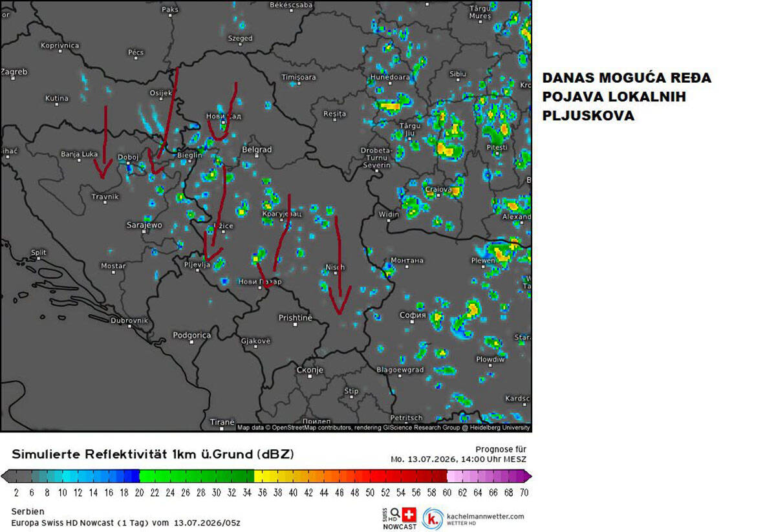Viewport: 776px width, 532px height.
Task: Click the Монтана city label
Action: (x=407, y=261)
